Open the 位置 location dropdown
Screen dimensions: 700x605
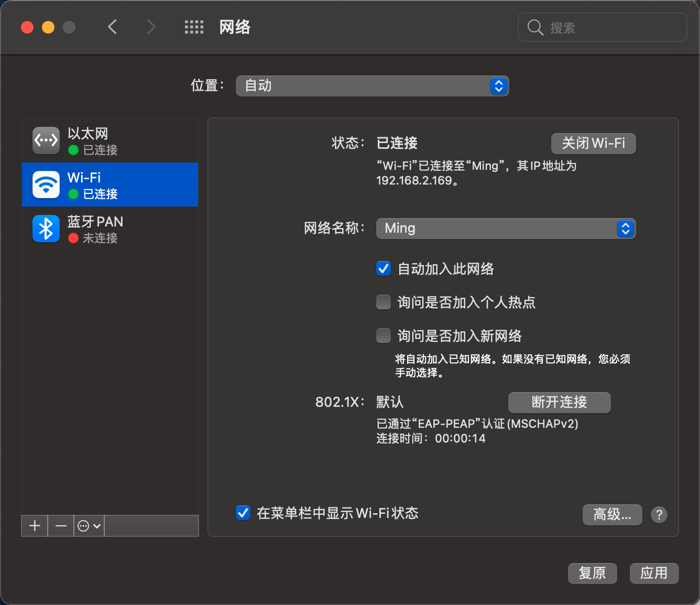click(x=372, y=86)
